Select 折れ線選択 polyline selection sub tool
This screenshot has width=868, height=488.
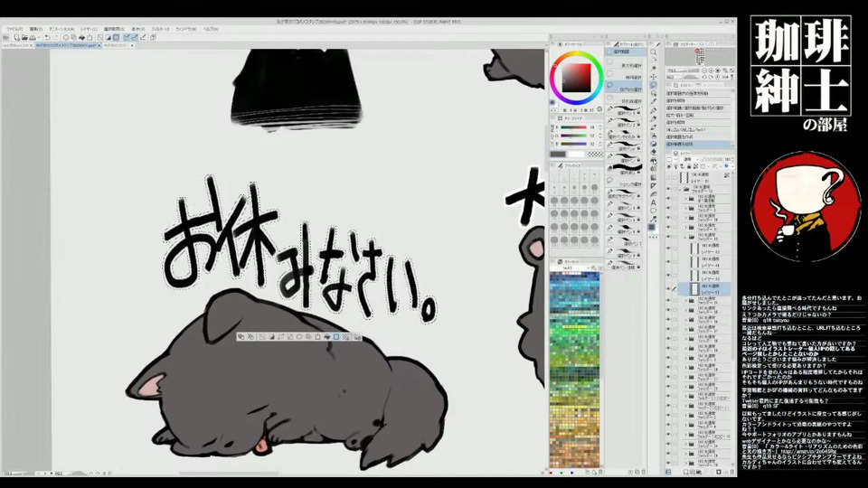coord(624,99)
